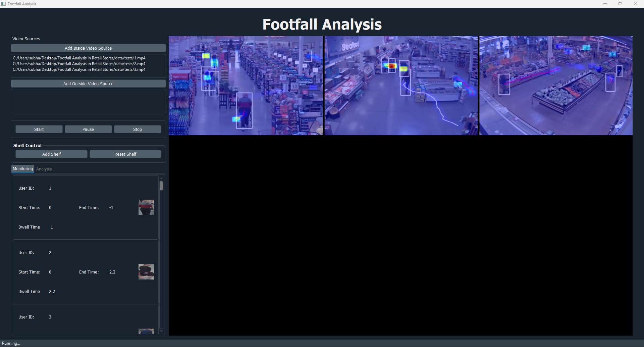Select the 2.mp4 video source path
Screen dimensions: 644x347
[x=79, y=64]
